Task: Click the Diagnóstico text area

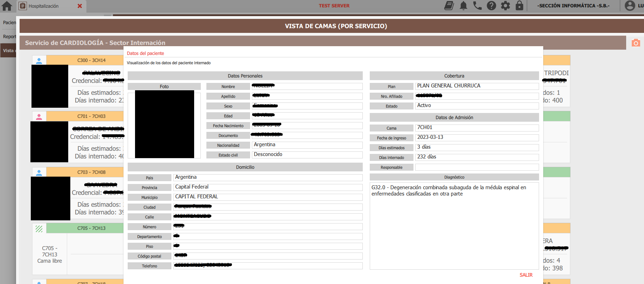Action: 454,226
